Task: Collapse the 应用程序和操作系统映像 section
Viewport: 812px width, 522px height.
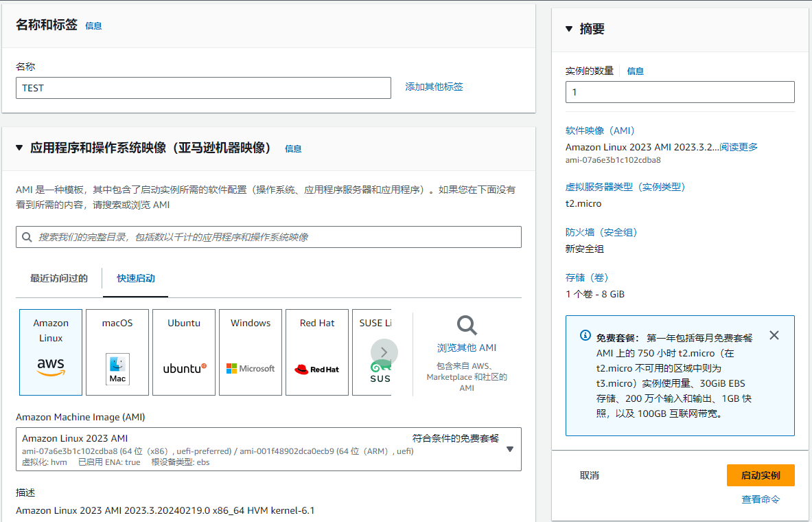Action: pyautogui.click(x=20, y=148)
